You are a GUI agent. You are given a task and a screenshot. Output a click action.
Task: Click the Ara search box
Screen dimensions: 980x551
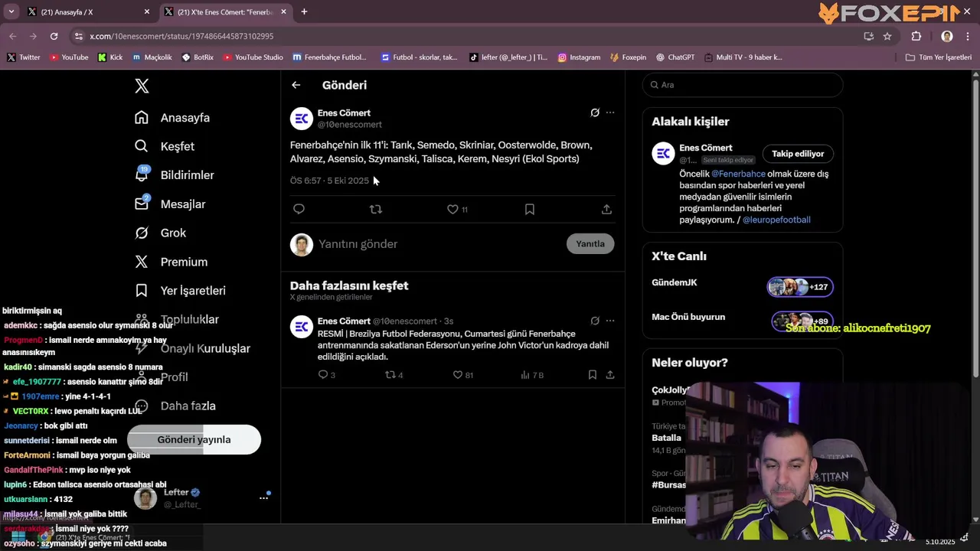pos(743,85)
